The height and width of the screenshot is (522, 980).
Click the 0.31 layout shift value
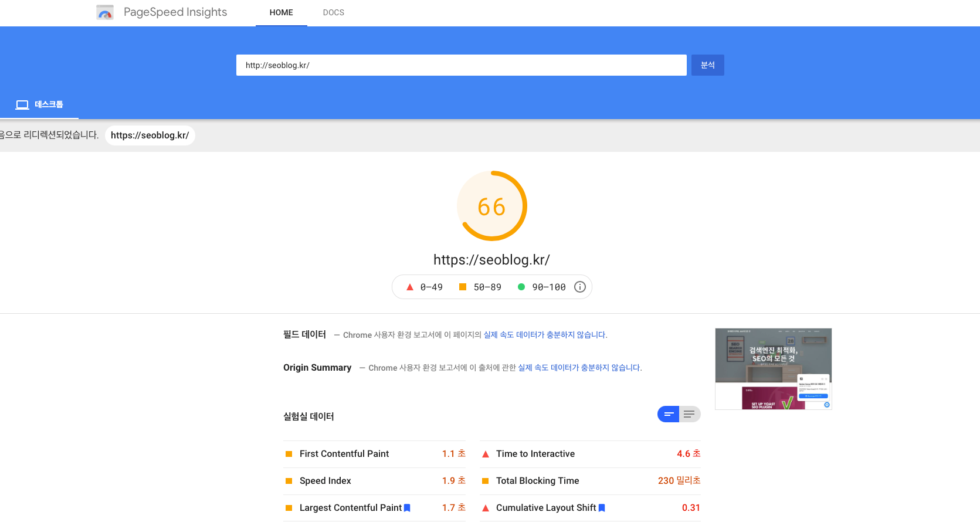click(691, 508)
